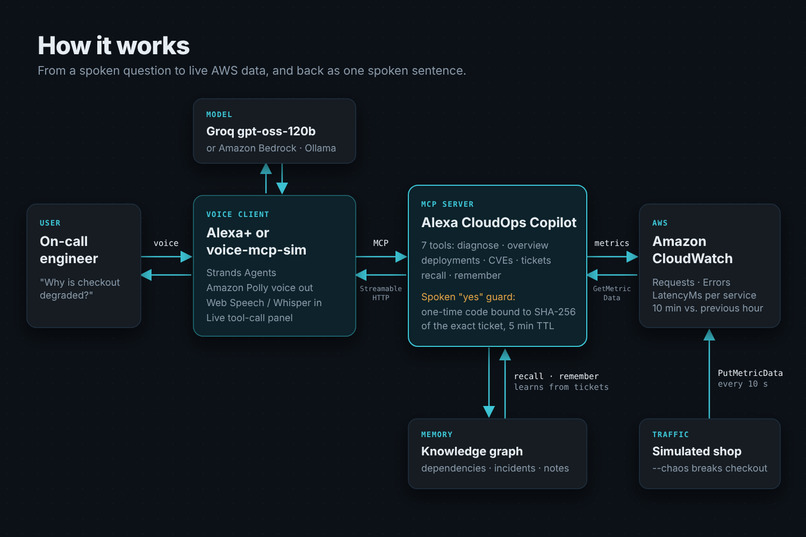
Task: Click "dependencies · incidents · notes" text
Action: click(495, 468)
